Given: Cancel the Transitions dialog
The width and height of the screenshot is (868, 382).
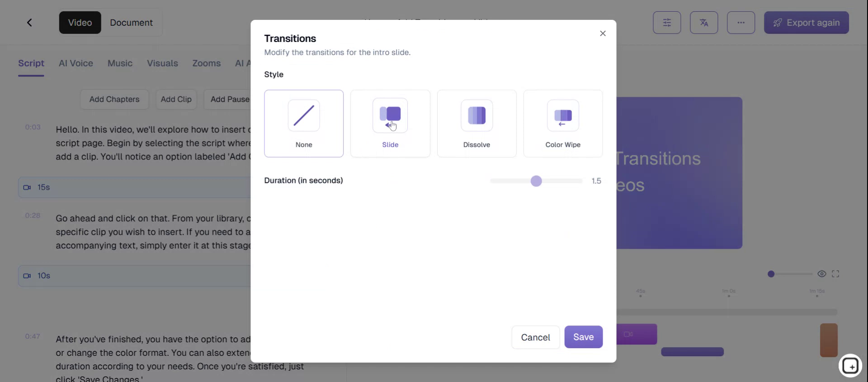Looking at the screenshot, I should coord(535,337).
